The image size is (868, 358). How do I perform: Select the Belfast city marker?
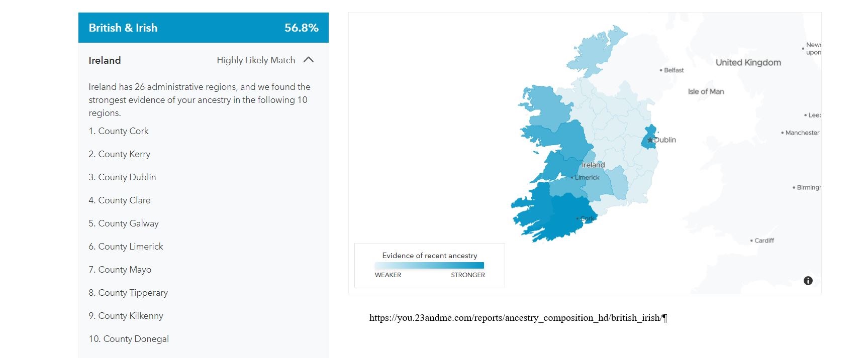point(662,70)
